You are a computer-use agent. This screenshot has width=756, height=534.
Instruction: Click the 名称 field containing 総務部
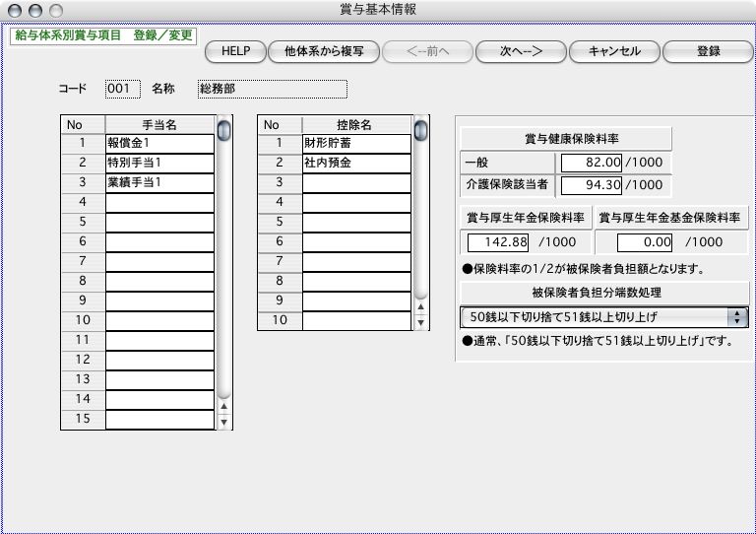pyautogui.click(x=272, y=89)
